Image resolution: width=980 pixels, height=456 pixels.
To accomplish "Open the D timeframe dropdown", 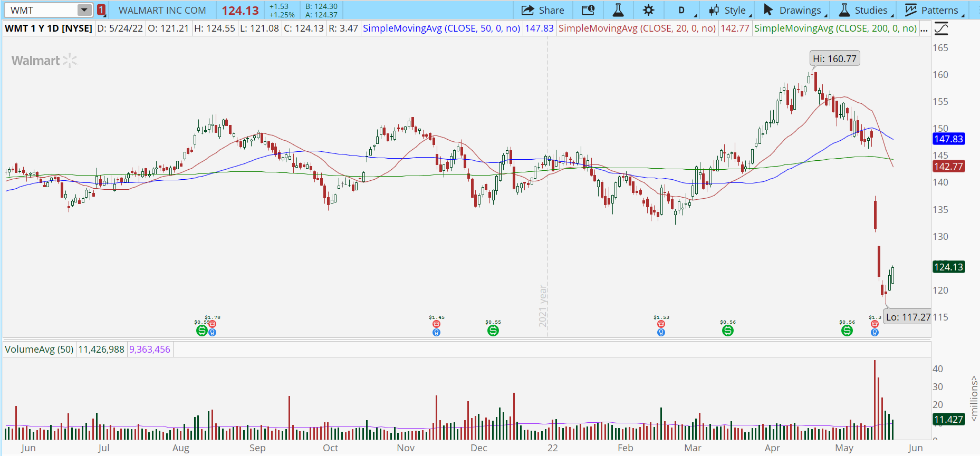I will pyautogui.click(x=681, y=10).
